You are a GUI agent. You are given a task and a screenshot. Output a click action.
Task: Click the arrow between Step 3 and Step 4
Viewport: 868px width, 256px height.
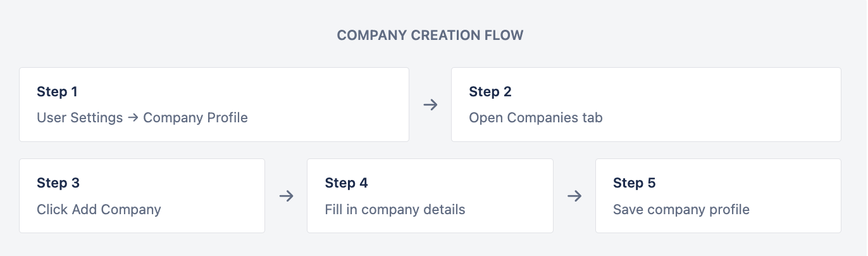tap(286, 196)
